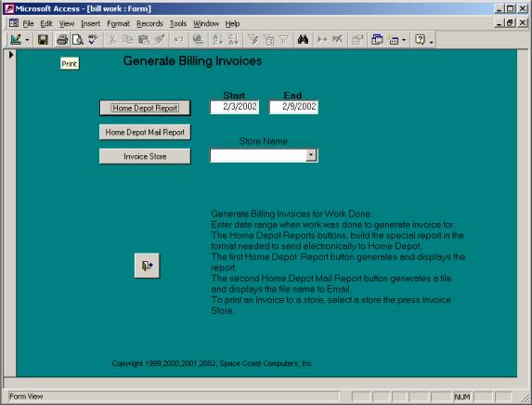This screenshot has height=405, width=532.
Task: Click the Start date field 2/3/2002
Action: click(x=235, y=107)
